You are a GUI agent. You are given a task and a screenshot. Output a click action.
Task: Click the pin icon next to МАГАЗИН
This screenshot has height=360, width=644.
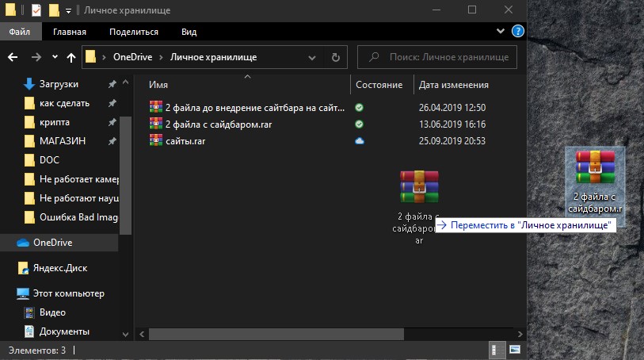point(112,141)
